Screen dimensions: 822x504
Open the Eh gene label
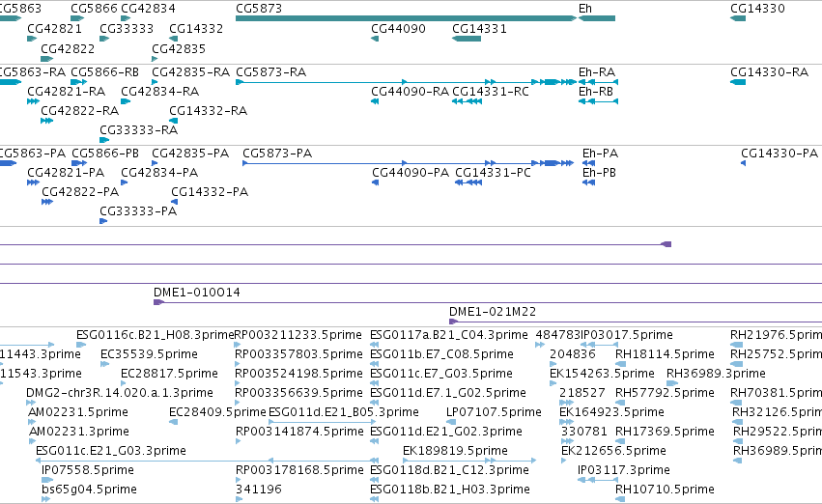coord(585,9)
